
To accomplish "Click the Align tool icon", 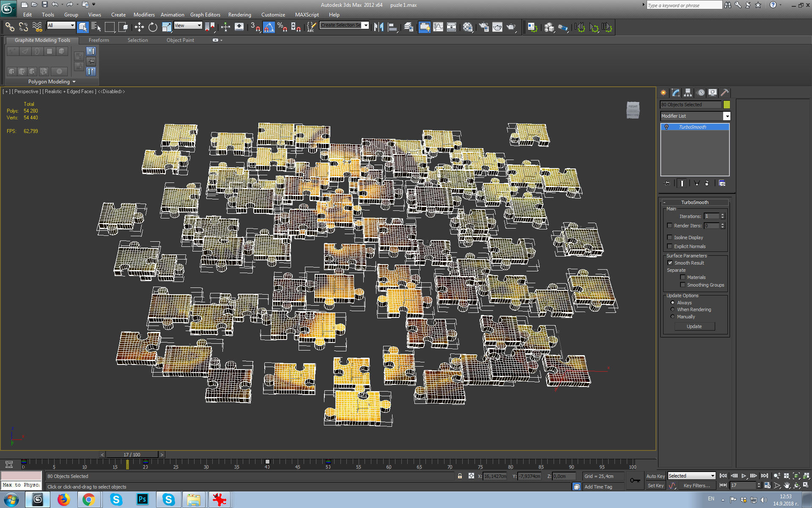I will [393, 27].
